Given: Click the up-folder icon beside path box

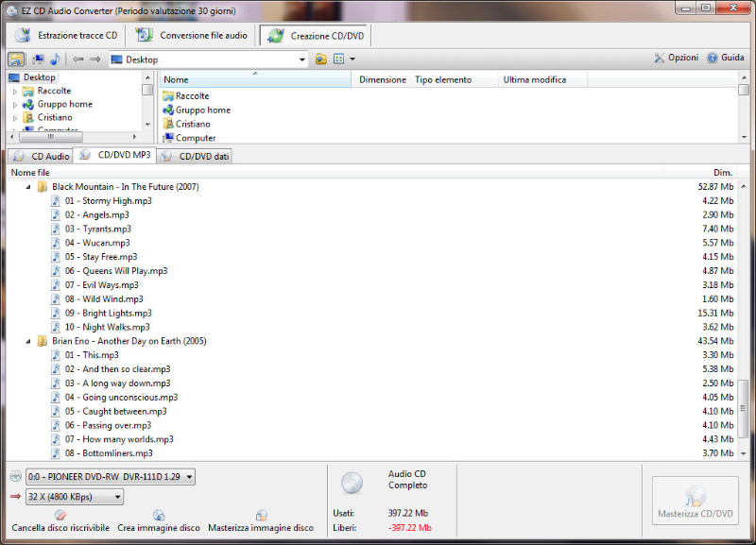Looking at the screenshot, I should [321, 59].
